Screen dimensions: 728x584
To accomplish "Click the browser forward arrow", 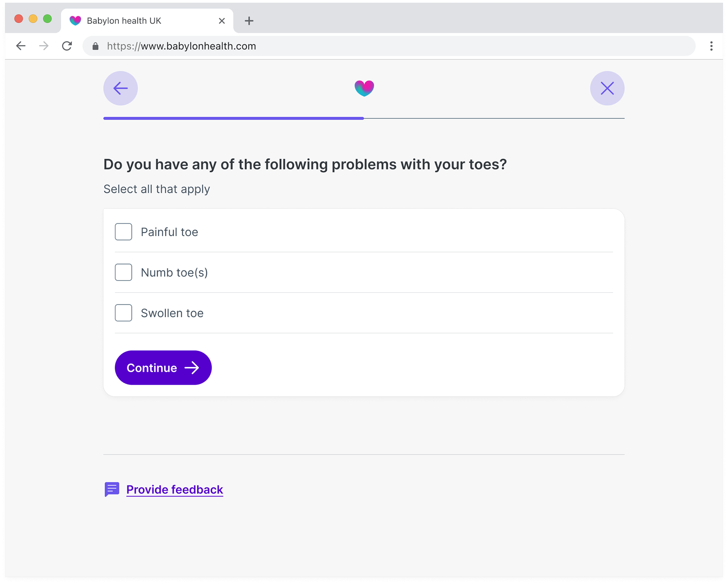I will pyautogui.click(x=44, y=46).
